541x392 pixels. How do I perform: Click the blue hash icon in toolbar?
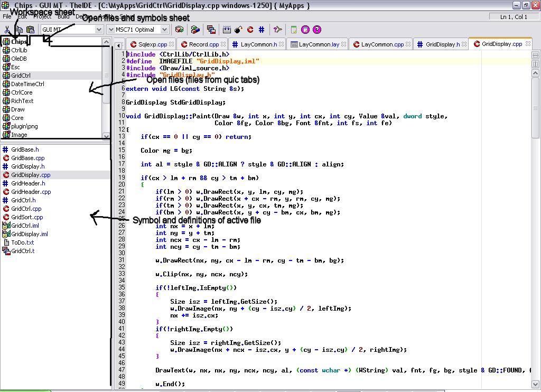click(261, 30)
